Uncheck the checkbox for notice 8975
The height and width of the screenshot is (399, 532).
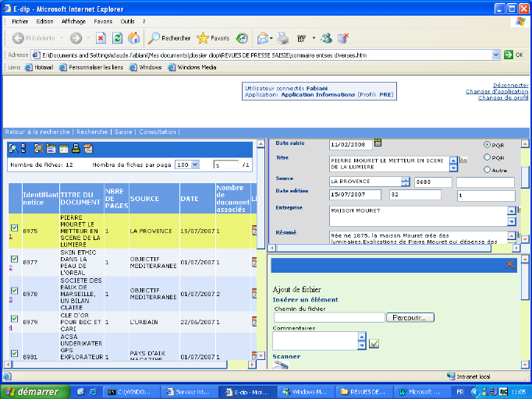[14, 228]
